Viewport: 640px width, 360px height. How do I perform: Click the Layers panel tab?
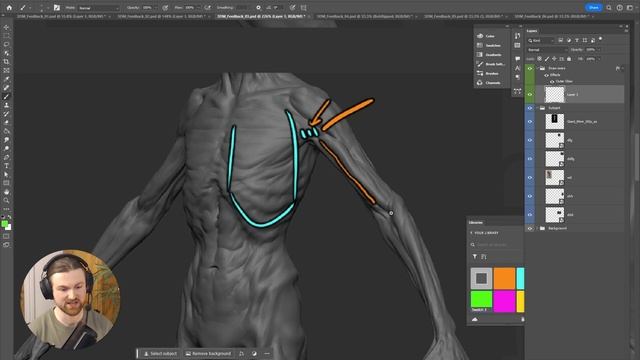pyautogui.click(x=532, y=31)
